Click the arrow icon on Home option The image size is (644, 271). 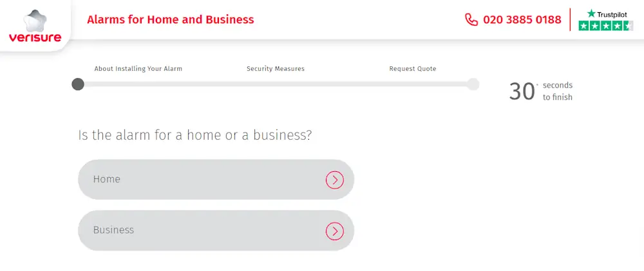pos(334,180)
